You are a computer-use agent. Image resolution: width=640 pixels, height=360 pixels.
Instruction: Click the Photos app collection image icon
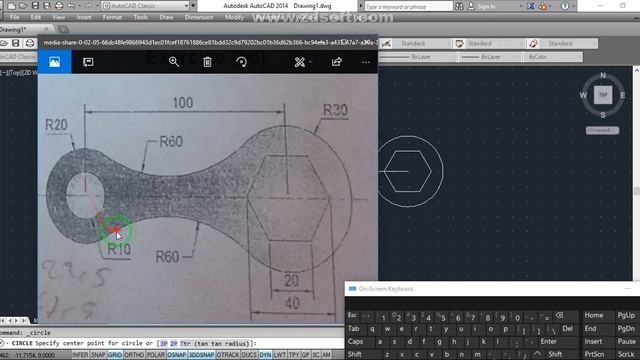[x=54, y=62]
